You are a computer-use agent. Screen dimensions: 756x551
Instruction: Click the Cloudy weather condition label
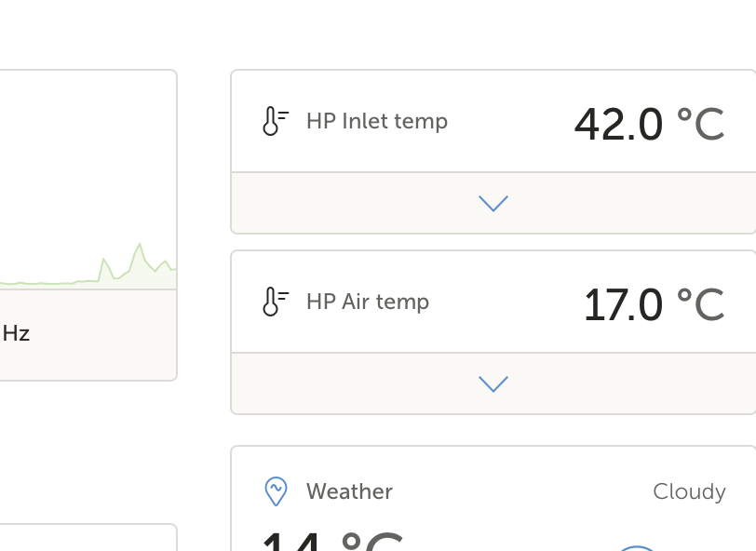coord(689,491)
